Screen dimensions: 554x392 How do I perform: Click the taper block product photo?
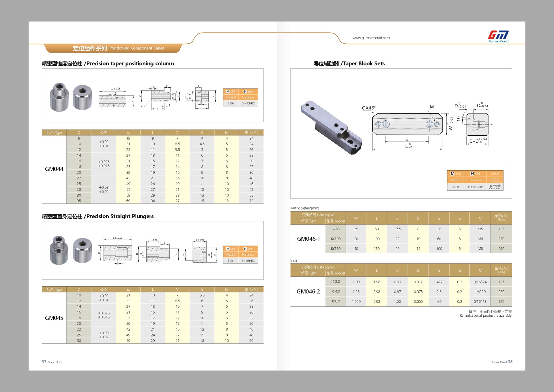(331, 128)
